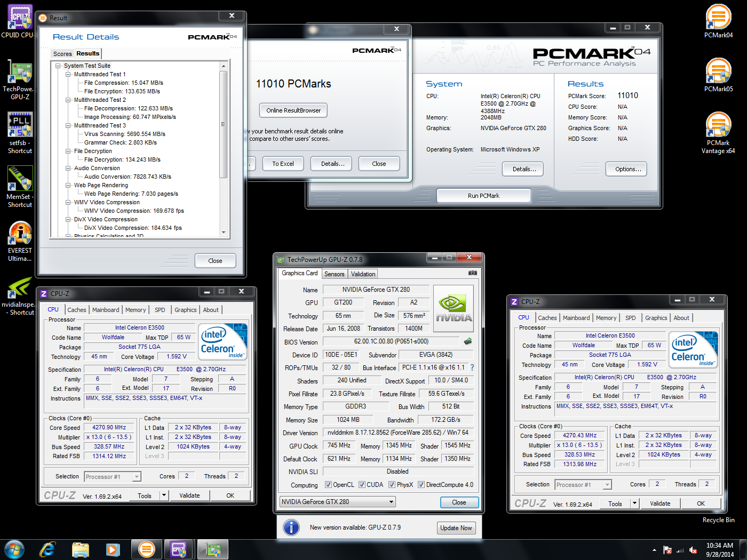Open Internet Explorer from the taskbar
This screenshot has width=747, height=560.
[47, 549]
